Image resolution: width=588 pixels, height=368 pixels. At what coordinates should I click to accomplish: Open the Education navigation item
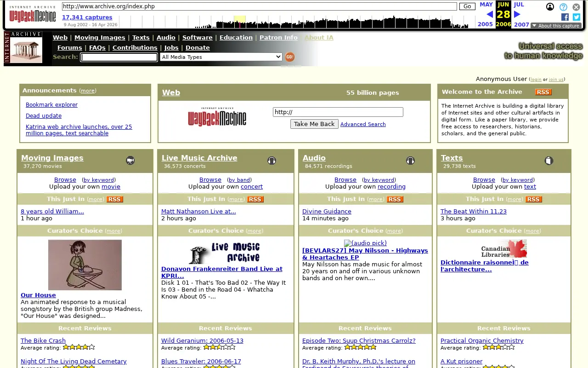(x=236, y=38)
